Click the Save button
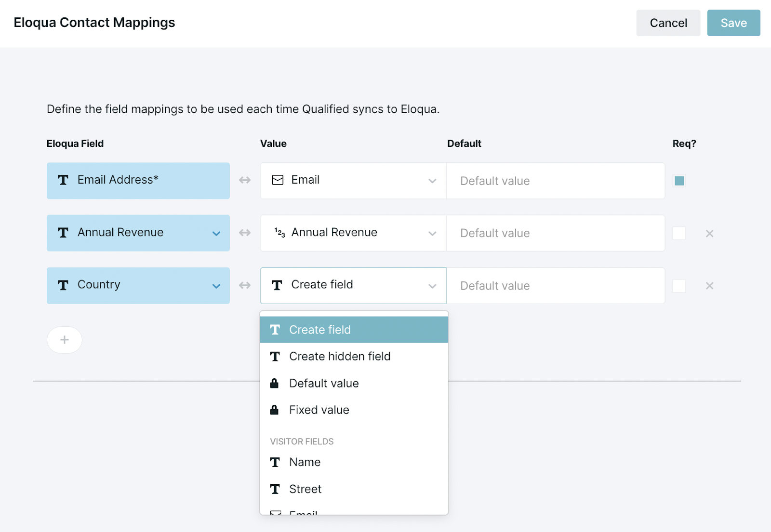 tap(733, 23)
